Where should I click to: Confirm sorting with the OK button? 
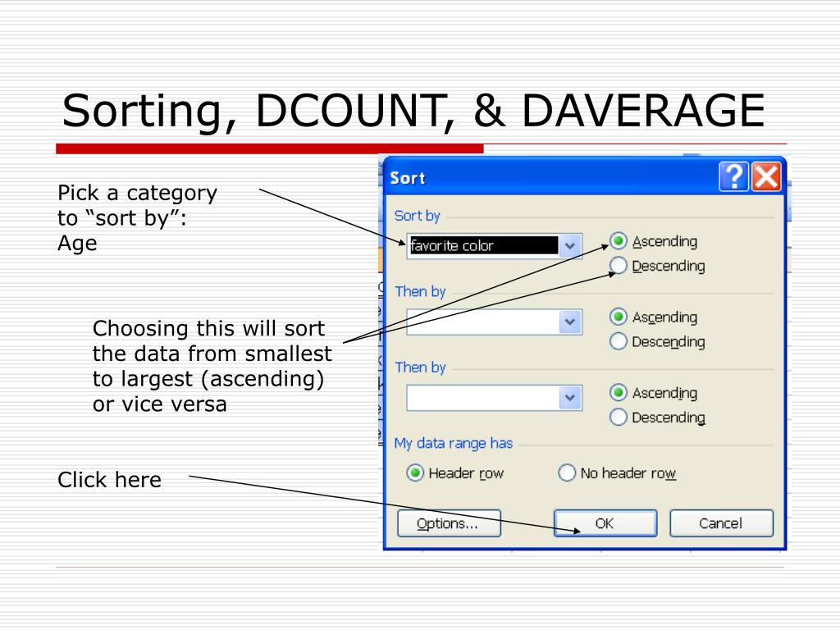pyautogui.click(x=605, y=523)
